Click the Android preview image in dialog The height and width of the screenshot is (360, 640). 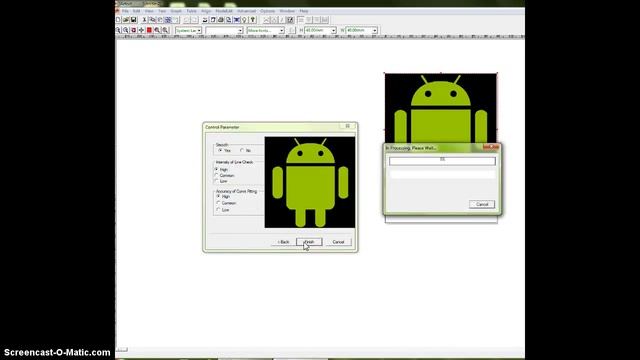pos(310,182)
